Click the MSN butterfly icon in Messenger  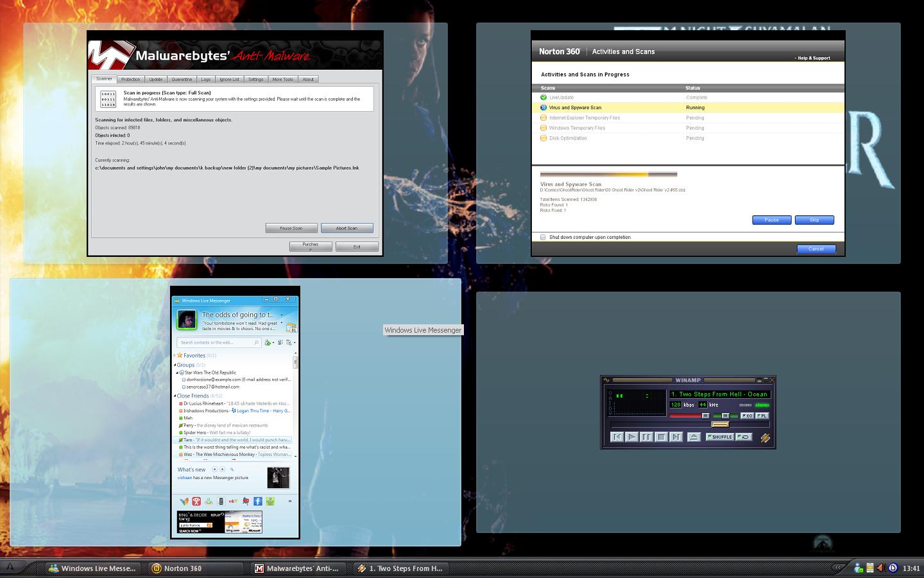tap(184, 502)
